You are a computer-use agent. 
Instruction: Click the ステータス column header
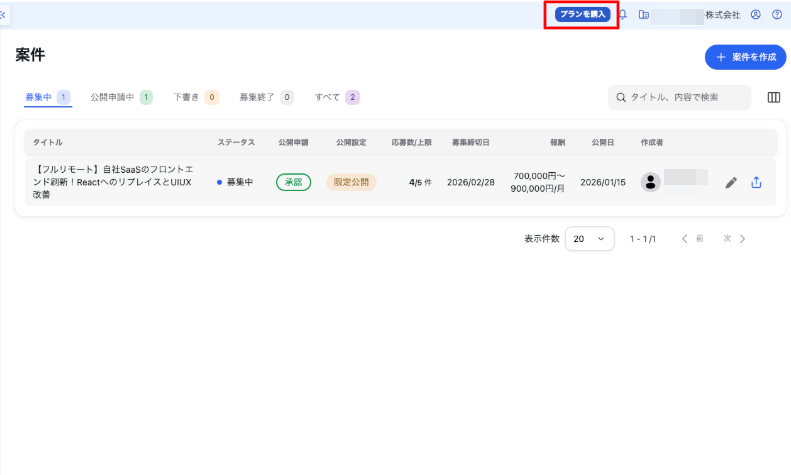point(236,142)
